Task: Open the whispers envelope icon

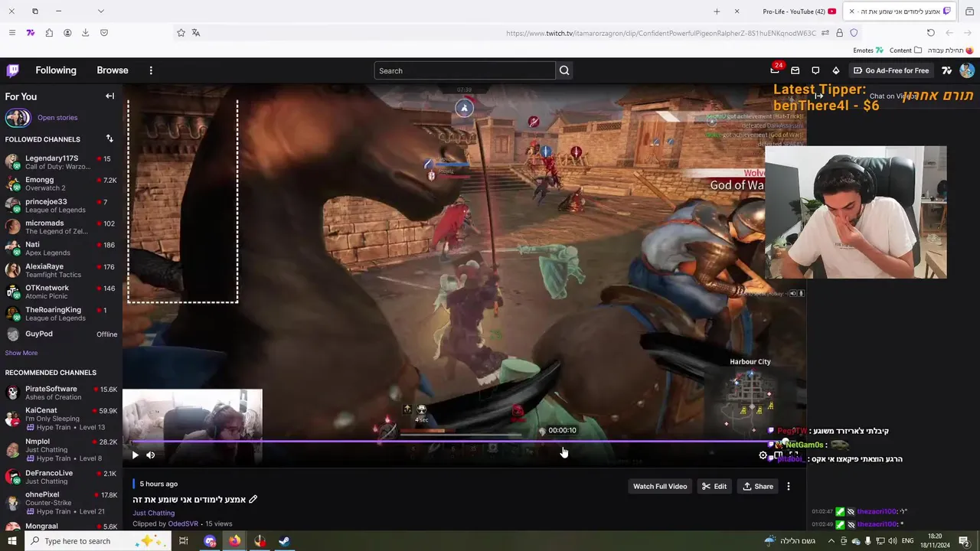Action: [x=795, y=70]
